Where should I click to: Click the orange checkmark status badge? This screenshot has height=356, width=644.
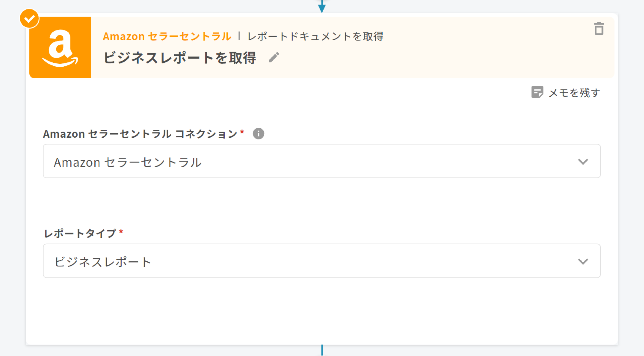[29, 19]
